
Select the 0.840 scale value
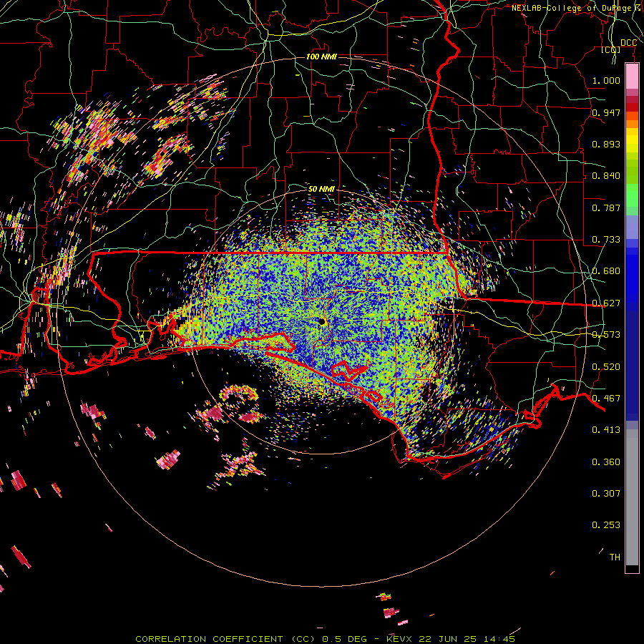click(x=606, y=176)
